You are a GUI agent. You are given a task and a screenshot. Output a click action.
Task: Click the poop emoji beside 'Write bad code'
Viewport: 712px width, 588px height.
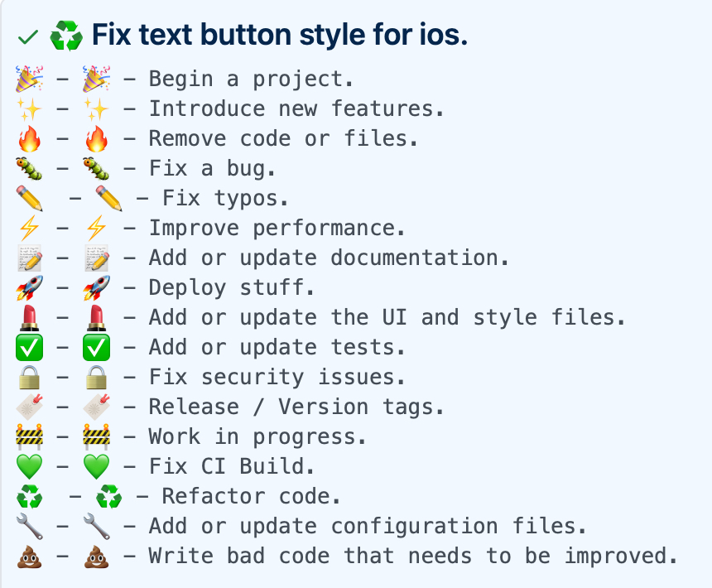tap(96, 556)
